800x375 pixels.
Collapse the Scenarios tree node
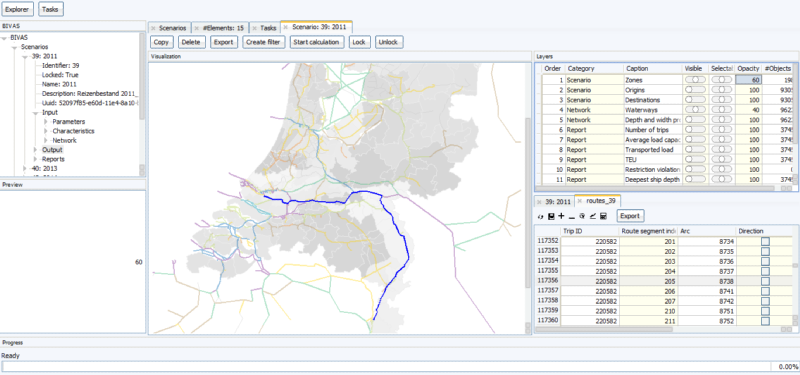click(x=15, y=47)
